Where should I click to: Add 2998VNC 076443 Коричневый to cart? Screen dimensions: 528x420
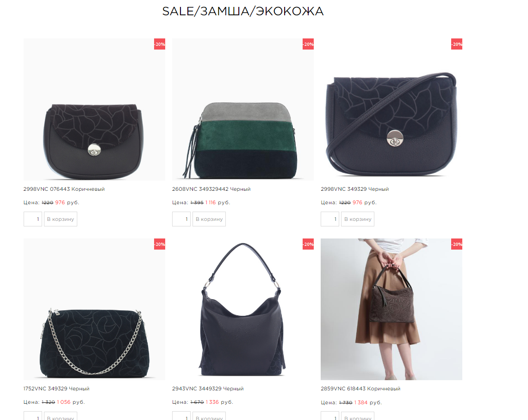pos(61,219)
